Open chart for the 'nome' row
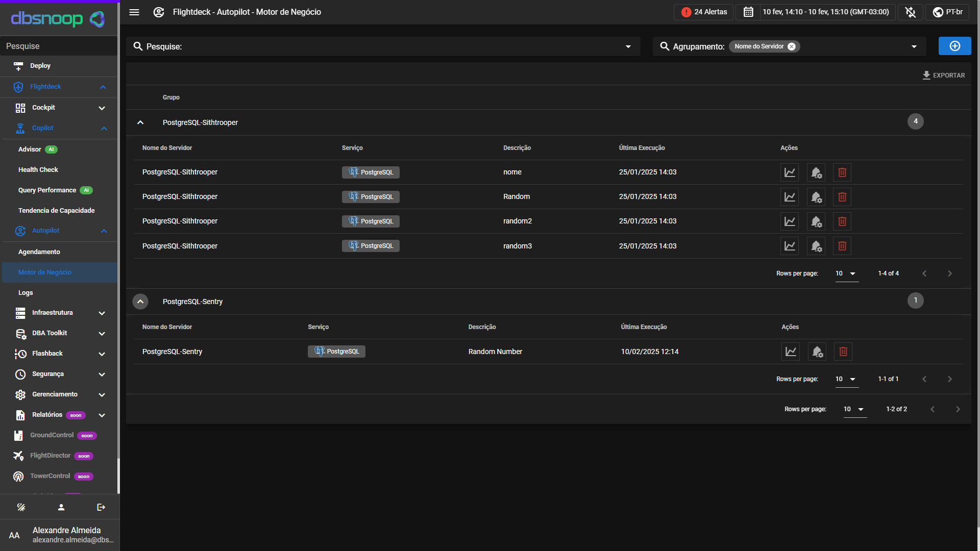Screen dimensions: 980x551 [x=790, y=172]
